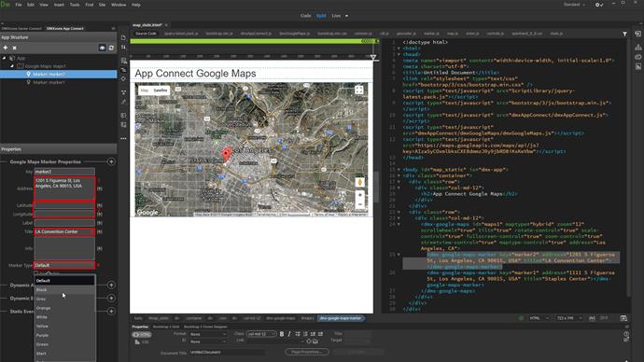
Task: Click the File Management icon in toolbar
Action: pyautogui.click(x=123, y=48)
